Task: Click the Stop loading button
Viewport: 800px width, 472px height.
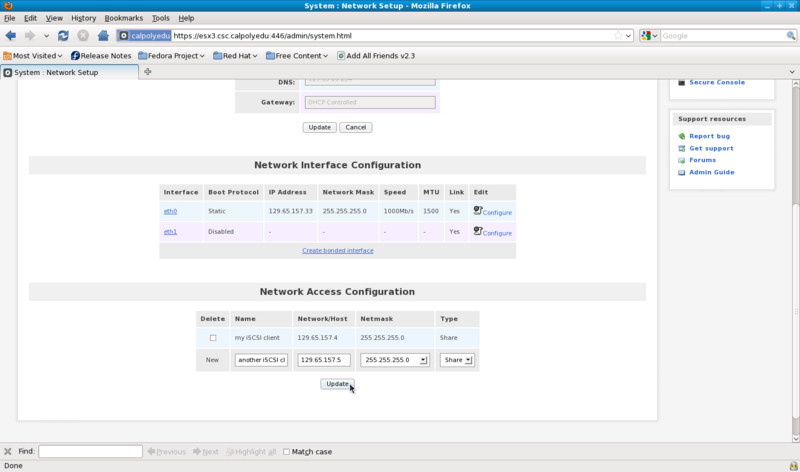Action: pos(83,36)
